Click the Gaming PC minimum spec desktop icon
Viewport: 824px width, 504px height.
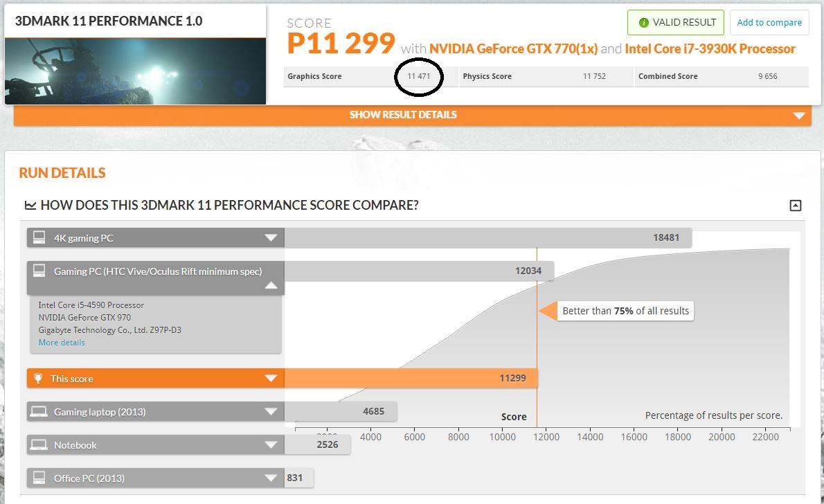coord(39,271)
